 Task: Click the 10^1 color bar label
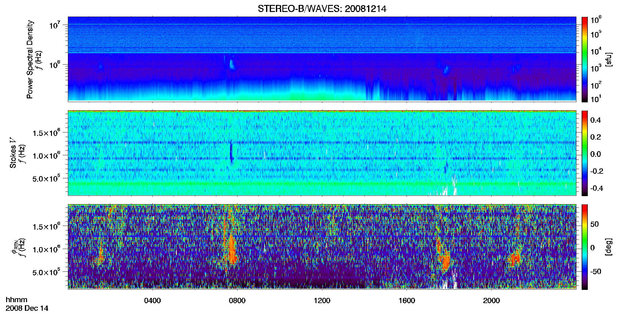[596, 99]
